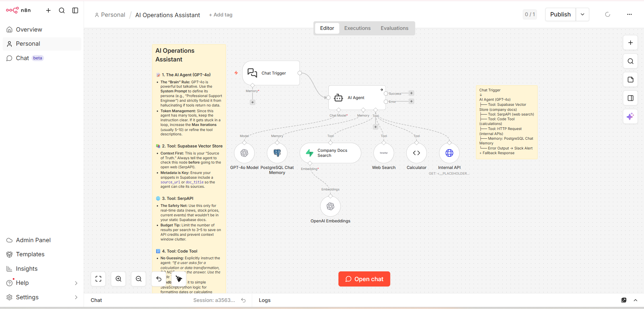Click the canvas search nodes icon
The width and height of the screenshot is (644, 309).
[x=630, y=61]
